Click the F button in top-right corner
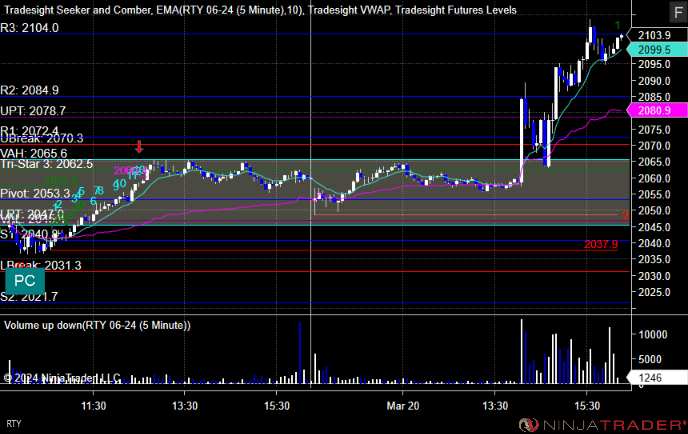Screen dimensions: 688x434 point(678,12)
